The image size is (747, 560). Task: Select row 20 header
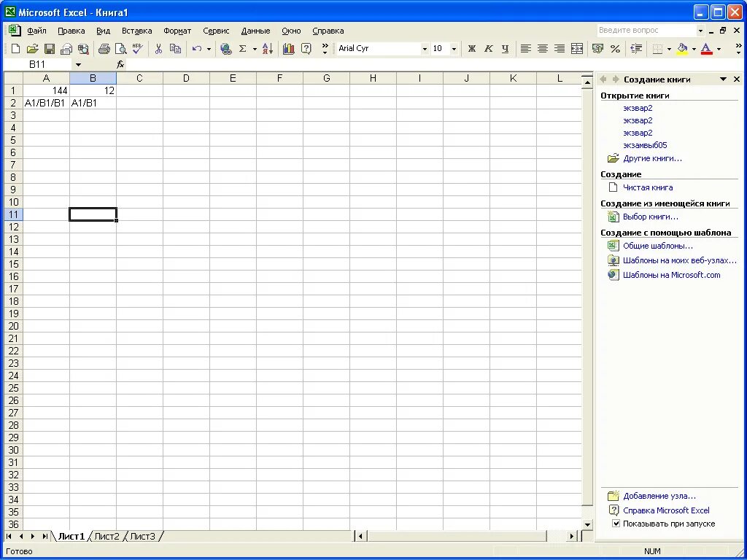[13, 326]
